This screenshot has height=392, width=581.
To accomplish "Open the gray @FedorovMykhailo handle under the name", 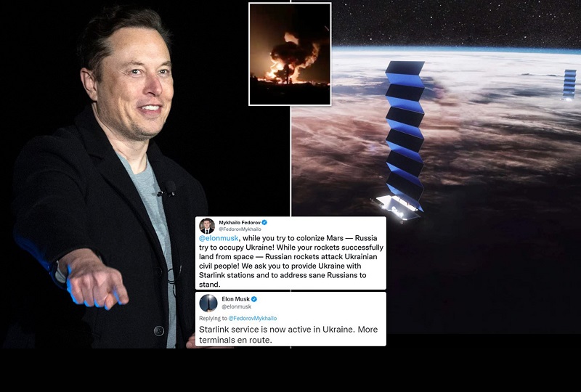I will (240, 229).
